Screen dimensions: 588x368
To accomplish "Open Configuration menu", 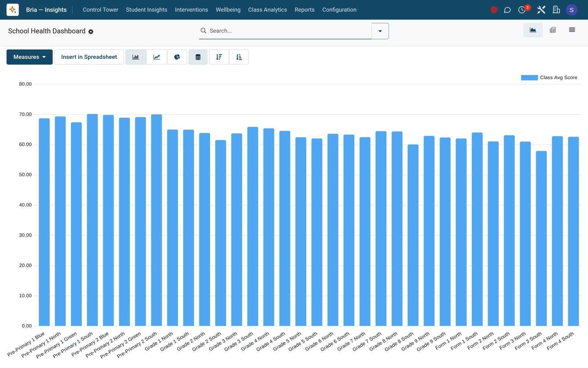I will point(339,10).
